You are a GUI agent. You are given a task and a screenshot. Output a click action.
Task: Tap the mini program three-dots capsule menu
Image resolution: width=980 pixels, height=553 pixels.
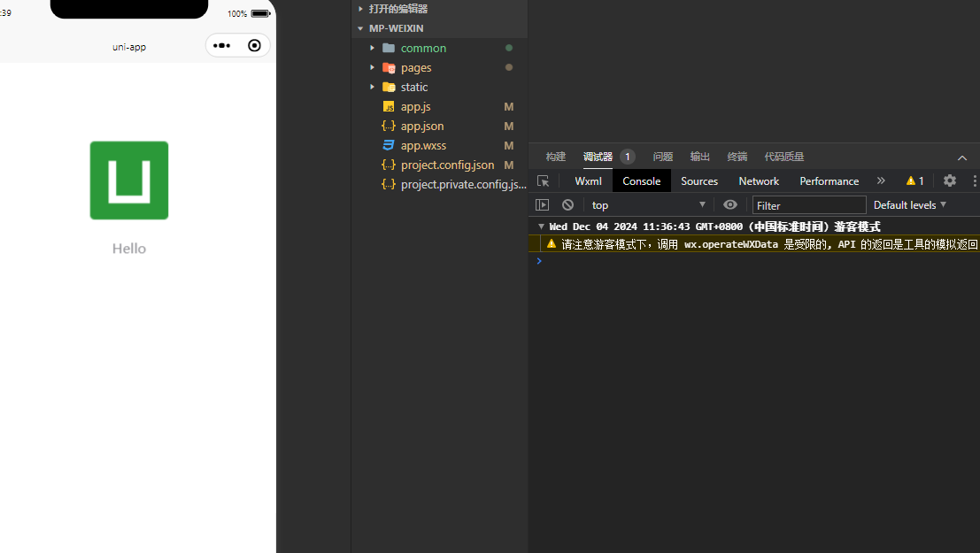[221, 45]
